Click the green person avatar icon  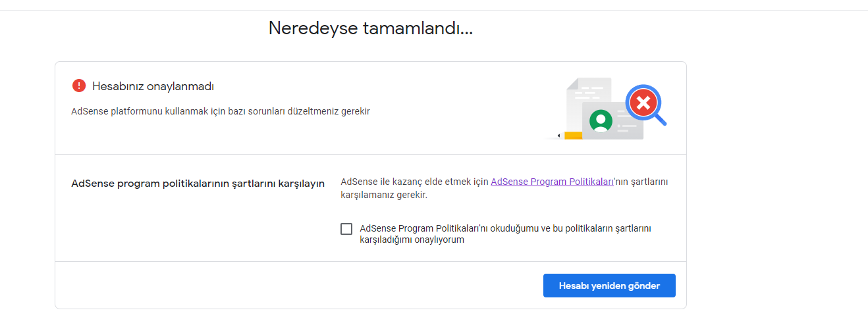tap(601, 120)
